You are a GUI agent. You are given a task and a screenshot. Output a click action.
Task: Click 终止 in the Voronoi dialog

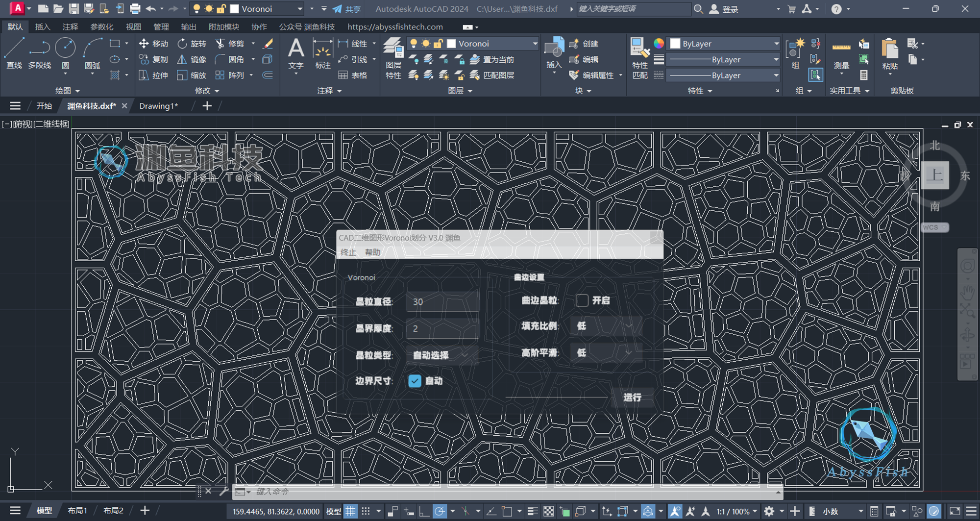348,252
